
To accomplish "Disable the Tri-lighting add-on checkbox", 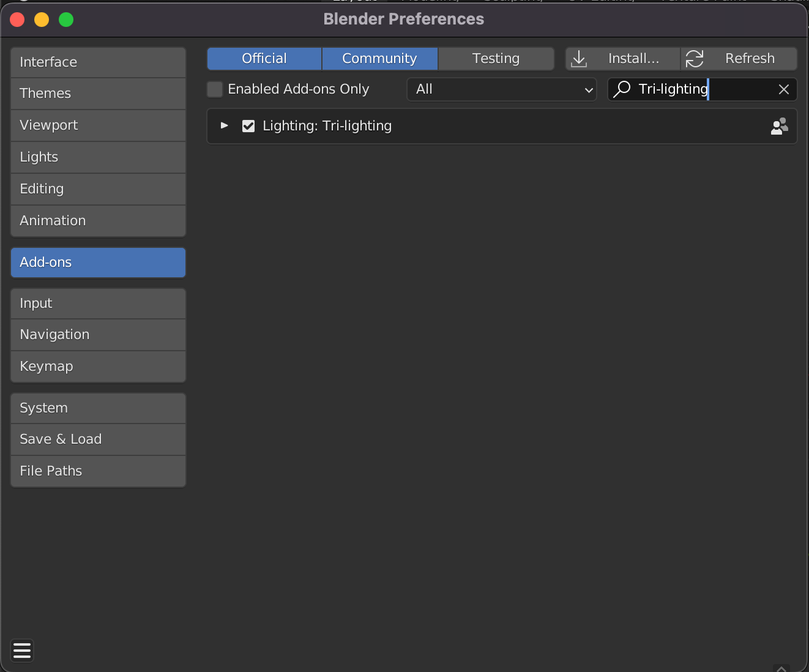I will click(248, 126).
